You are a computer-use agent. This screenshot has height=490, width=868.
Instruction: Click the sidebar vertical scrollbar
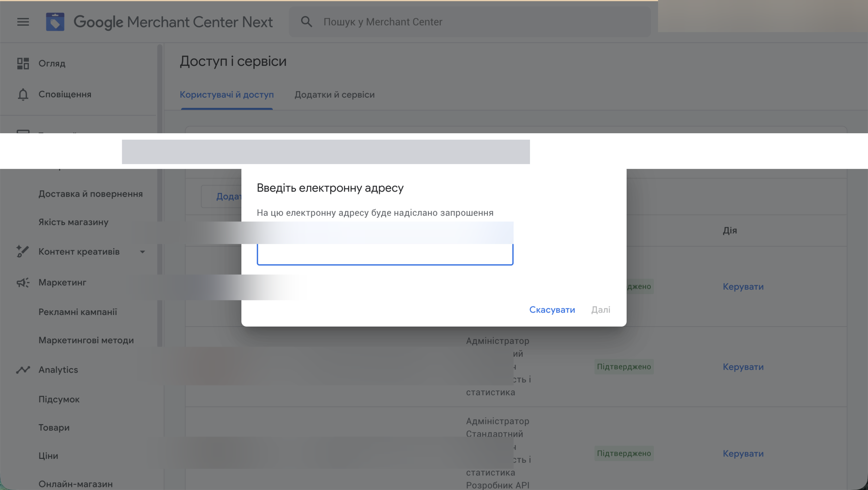pyautogui.click(x=160, y=195)
